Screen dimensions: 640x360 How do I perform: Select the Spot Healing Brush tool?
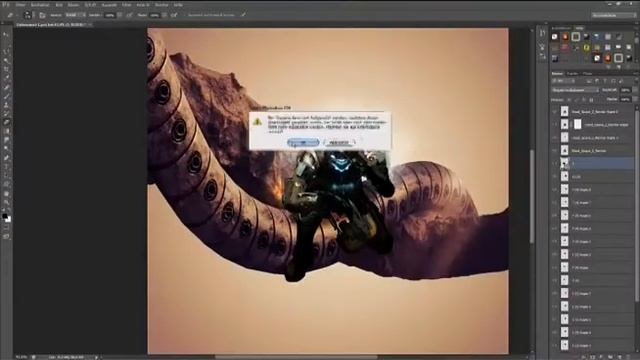click(6, 87)
